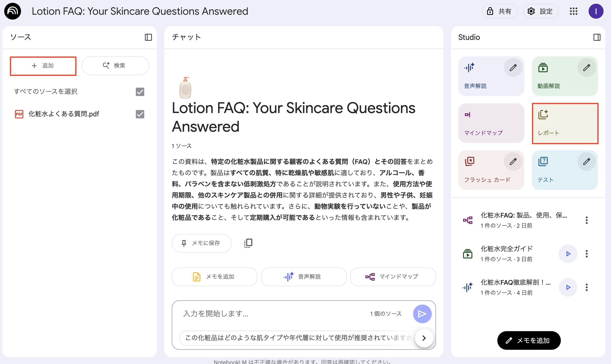Click the edit pencil on テスト card
This screenshot has width=611, height=364.
pos(586,162)
